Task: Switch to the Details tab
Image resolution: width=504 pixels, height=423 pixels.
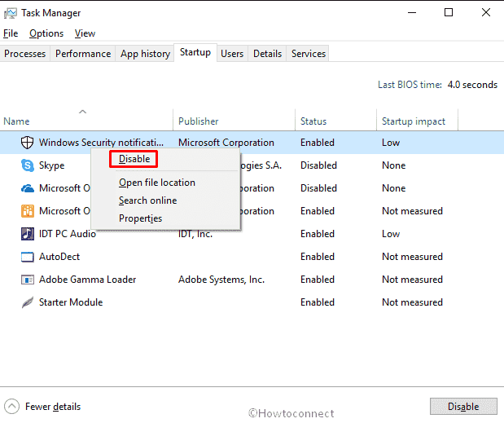Action: [267, 54]
